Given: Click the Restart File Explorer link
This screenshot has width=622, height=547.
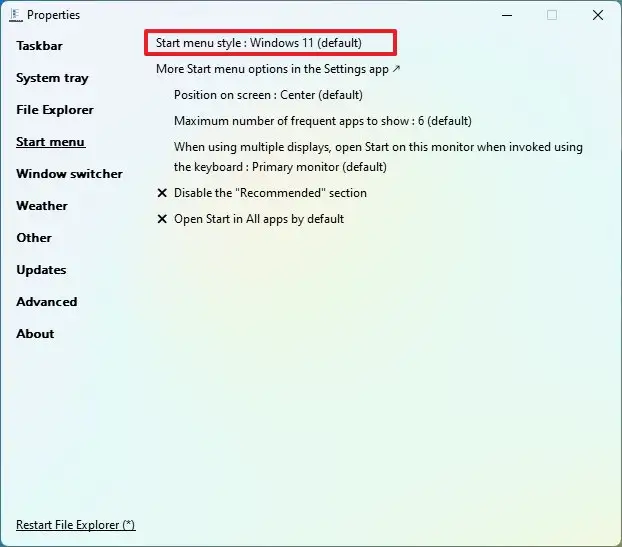Looking at the screenshot, I should point(75,525).
